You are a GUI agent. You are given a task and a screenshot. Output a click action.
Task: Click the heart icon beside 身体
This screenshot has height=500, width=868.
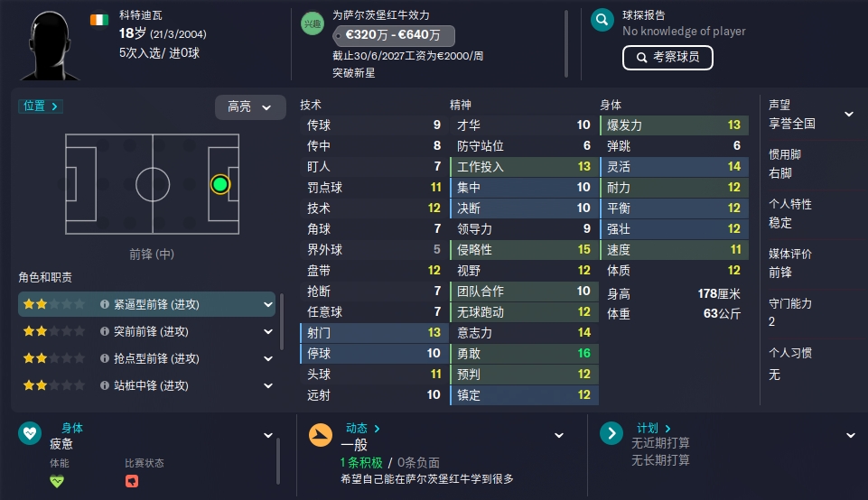pos(30,433)
